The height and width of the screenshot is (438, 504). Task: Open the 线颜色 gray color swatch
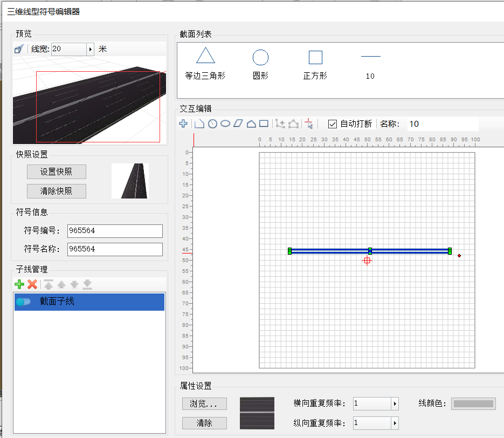(473, 404)
